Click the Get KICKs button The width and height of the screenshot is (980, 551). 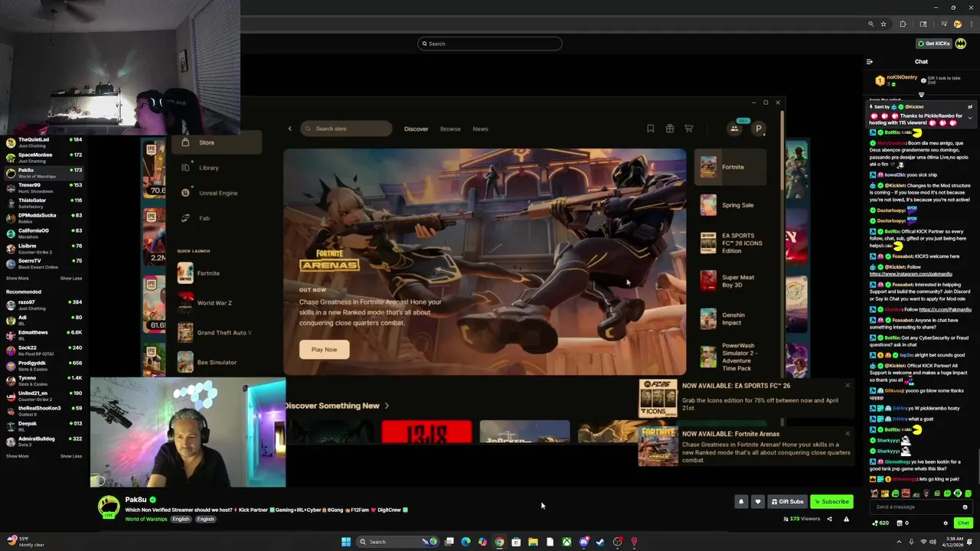(x=934, y=44)
